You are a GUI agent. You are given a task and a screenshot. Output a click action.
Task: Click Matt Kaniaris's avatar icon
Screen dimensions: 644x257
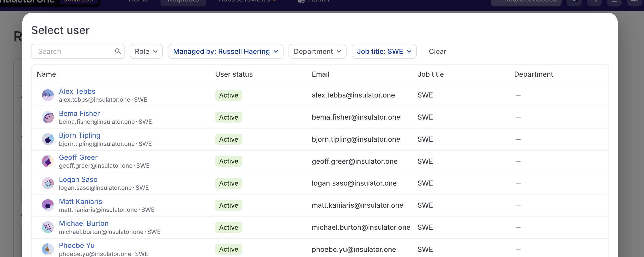click(x=47, y=205)
